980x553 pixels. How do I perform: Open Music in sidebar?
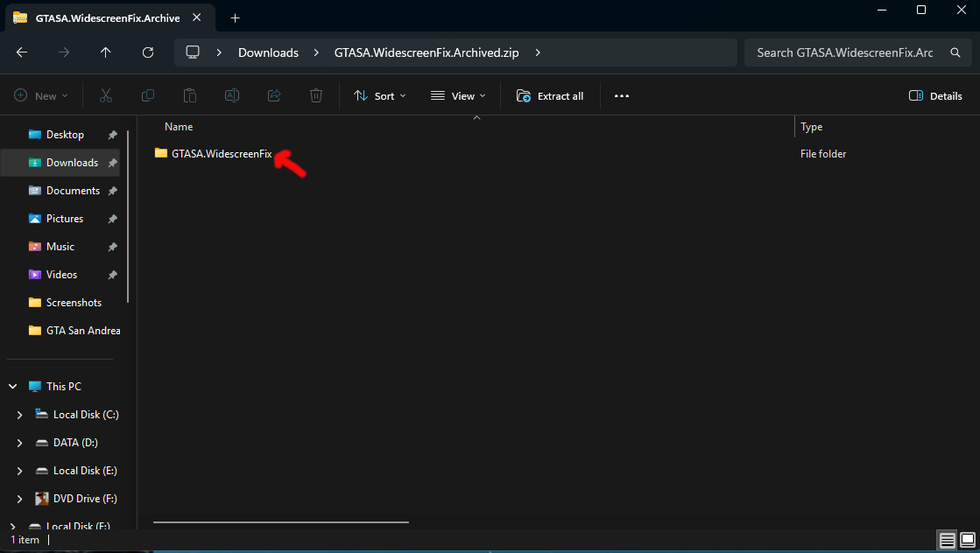click(x=60, y=247)
